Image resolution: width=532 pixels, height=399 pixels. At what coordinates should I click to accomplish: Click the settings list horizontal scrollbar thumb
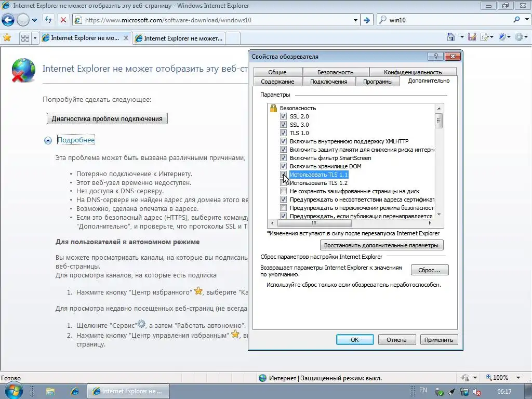[314, 223]
